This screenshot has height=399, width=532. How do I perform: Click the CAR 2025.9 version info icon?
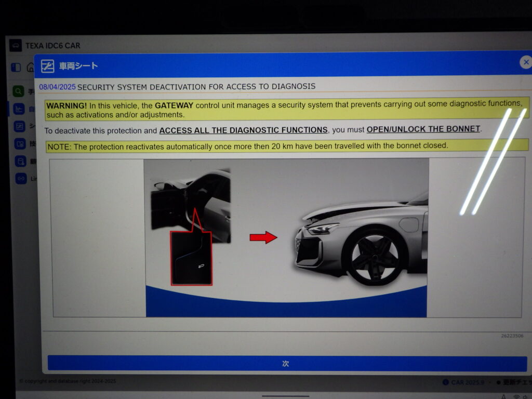point(445,382)
